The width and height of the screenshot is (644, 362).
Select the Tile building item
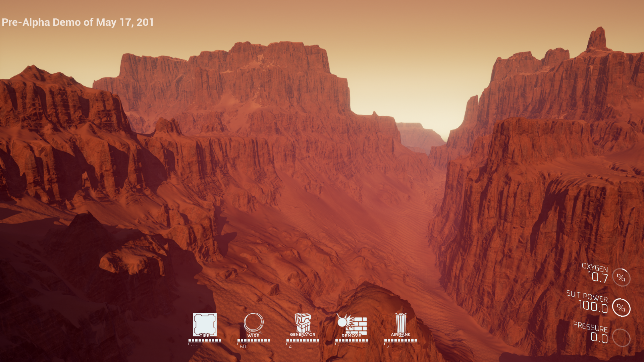click(205, 324)
